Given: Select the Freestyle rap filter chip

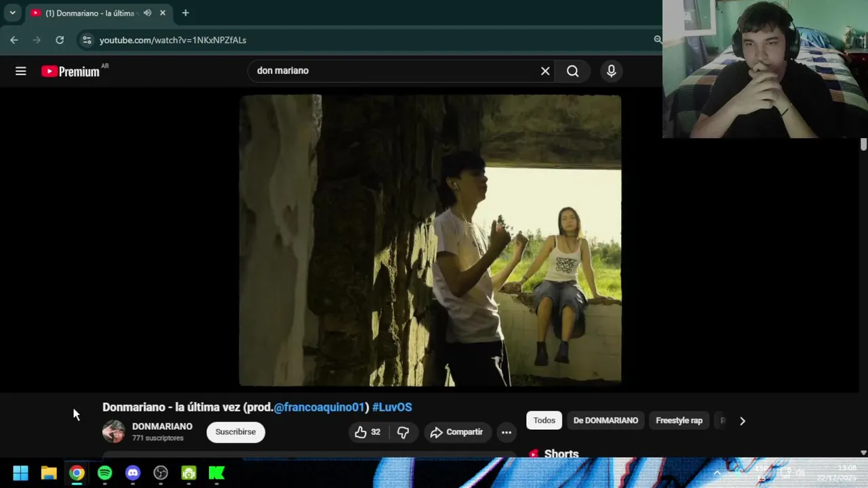Looking at the screenshot, I should 679,420.
